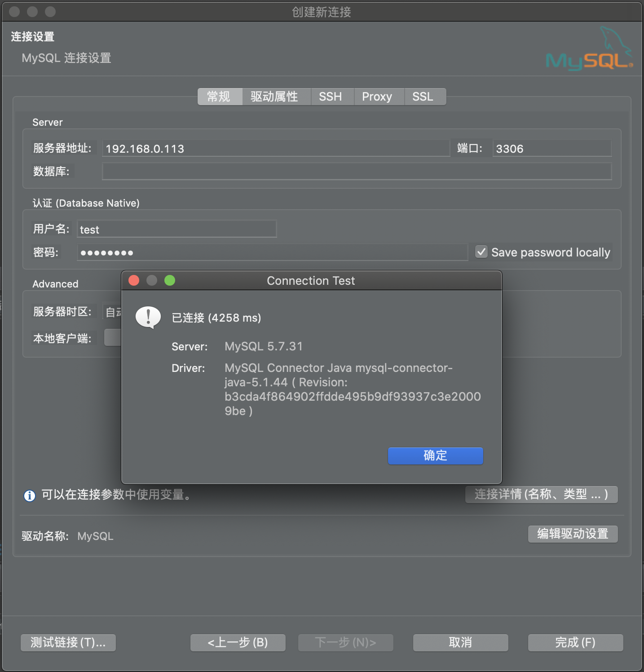This screenshot has width=644, height=672.
Task: Switch to the 常规 tab
Action: [x=220, y=97]
